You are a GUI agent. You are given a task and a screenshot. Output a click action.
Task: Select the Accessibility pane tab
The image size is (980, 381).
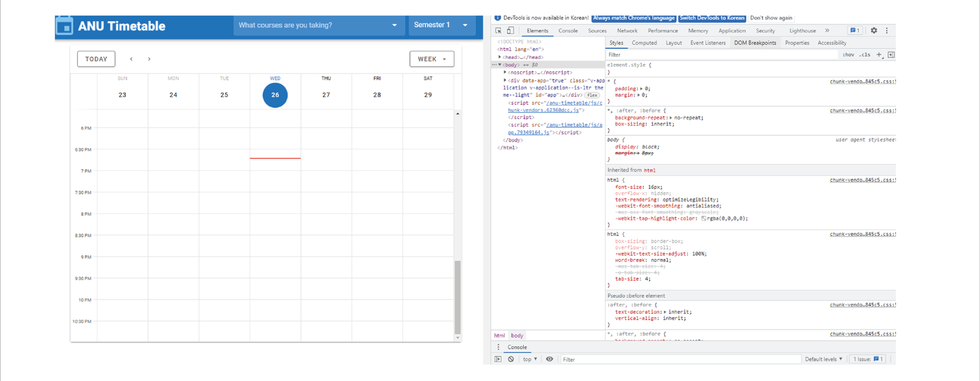pos(832,43)
